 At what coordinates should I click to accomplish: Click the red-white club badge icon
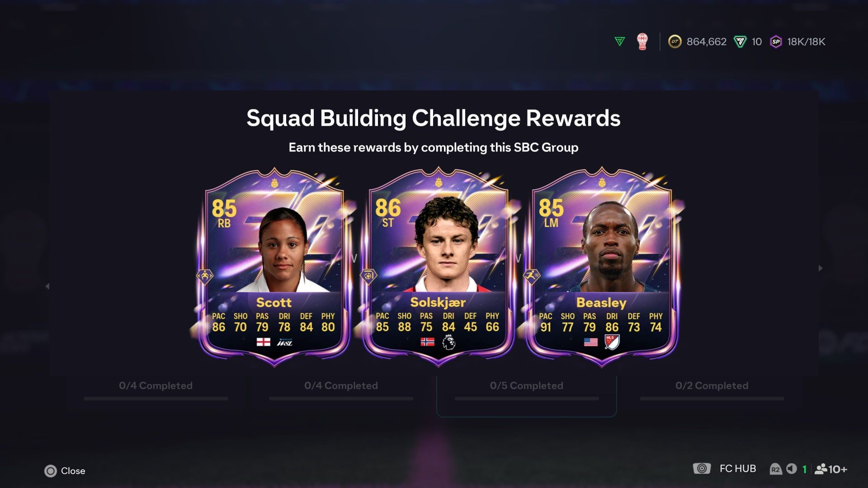point(642,42)
